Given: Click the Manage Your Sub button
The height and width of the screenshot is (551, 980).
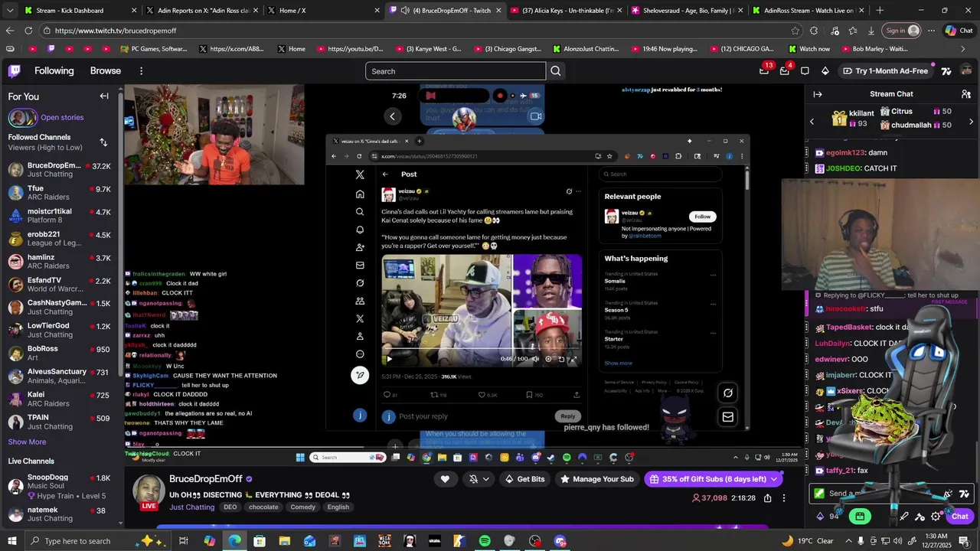Looking at the screenshot, I should [596, 479].
